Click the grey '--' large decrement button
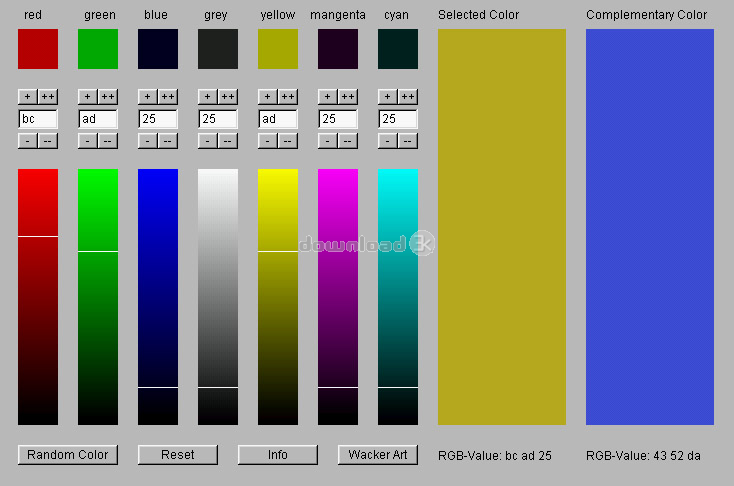734x486 pixels. click(228, 140)
